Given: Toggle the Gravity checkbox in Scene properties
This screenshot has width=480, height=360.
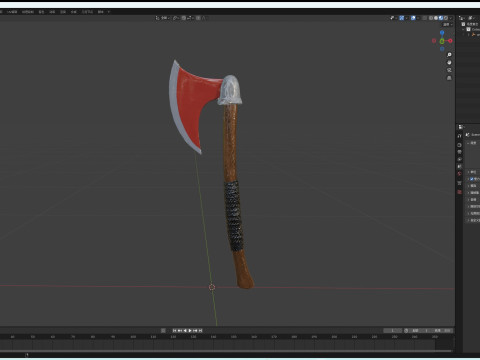Looking at the screenshot, I should point(472,179).
